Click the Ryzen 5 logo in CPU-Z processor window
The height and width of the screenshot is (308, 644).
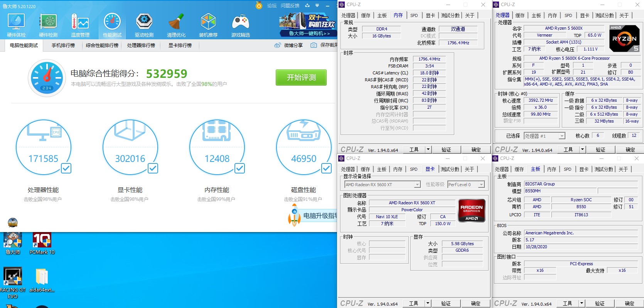[624, 39]
